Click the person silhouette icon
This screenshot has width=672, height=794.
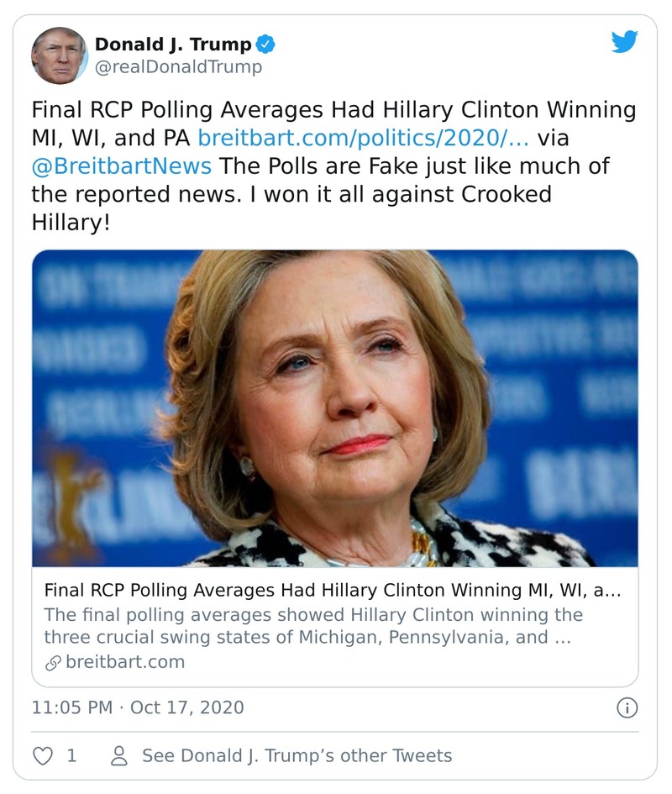click(x=119, y=755)
